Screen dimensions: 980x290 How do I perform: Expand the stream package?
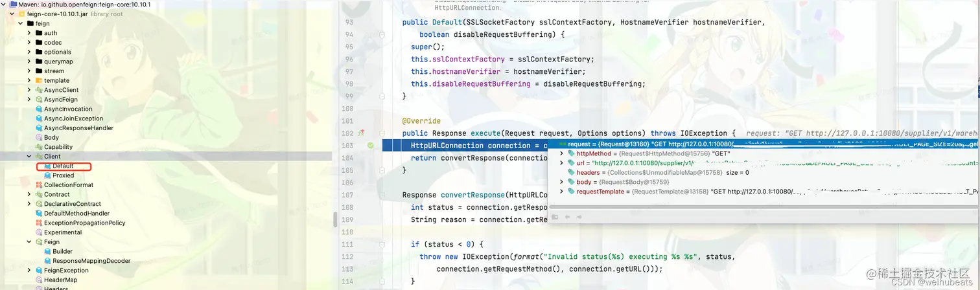click(29, 71)
